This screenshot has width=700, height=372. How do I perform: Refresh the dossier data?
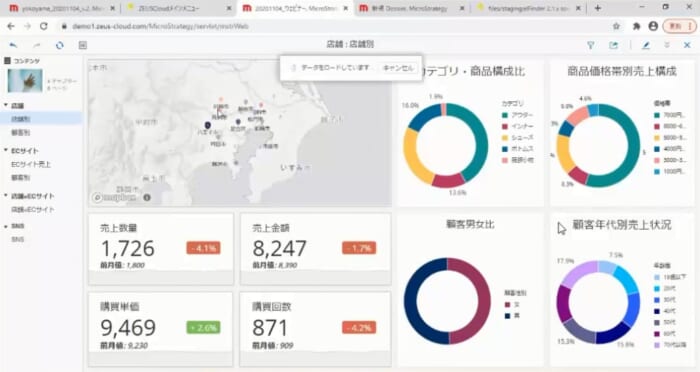tap(59, 45)
